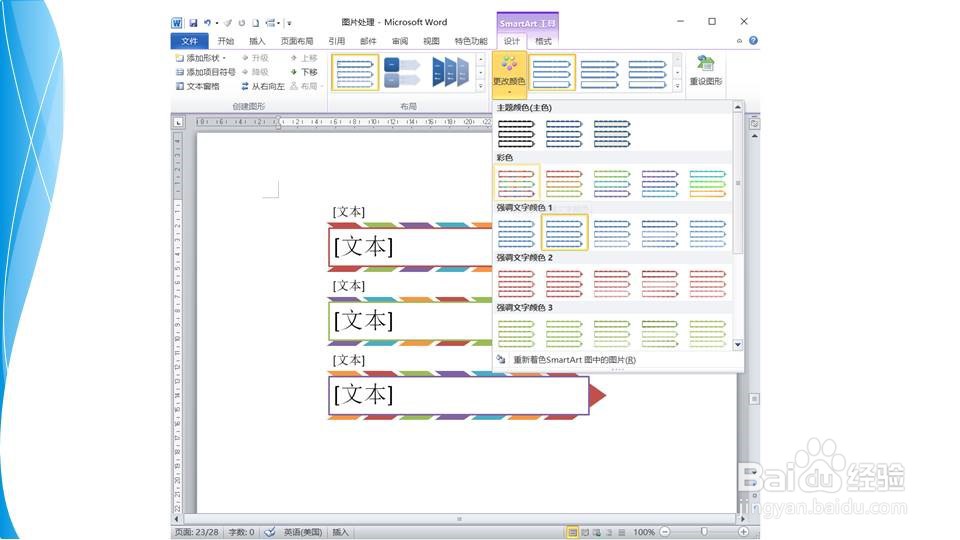The height and width of the screenshot is (540, 960).
Task: Click word count (字数: 0) indicator
Action: click(241, 532)
